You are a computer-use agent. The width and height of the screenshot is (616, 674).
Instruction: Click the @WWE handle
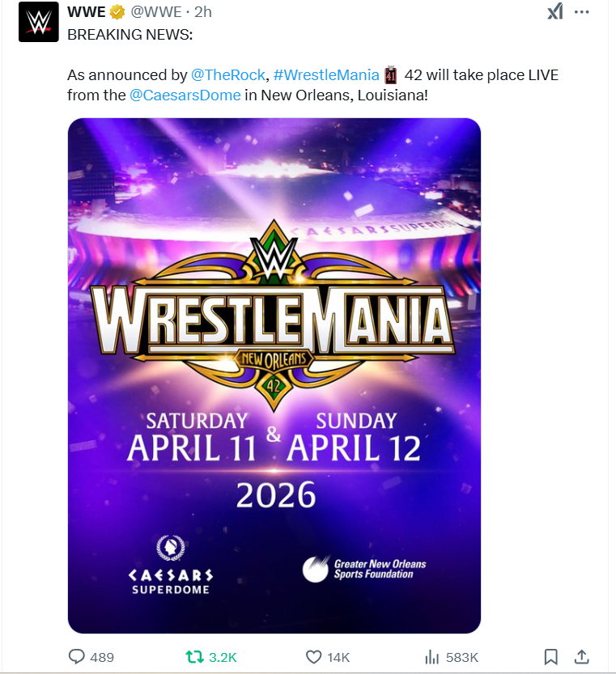pyautogui.click(x=156, y=12)
